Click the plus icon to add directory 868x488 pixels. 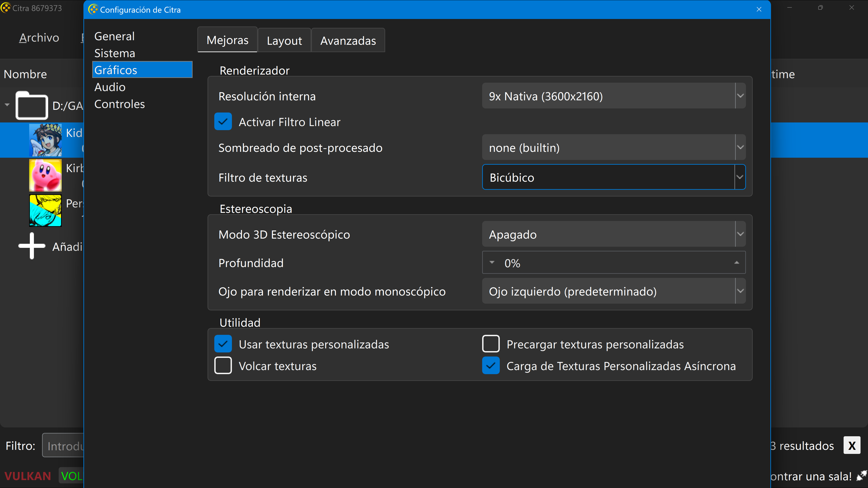(x=32, y=246)
